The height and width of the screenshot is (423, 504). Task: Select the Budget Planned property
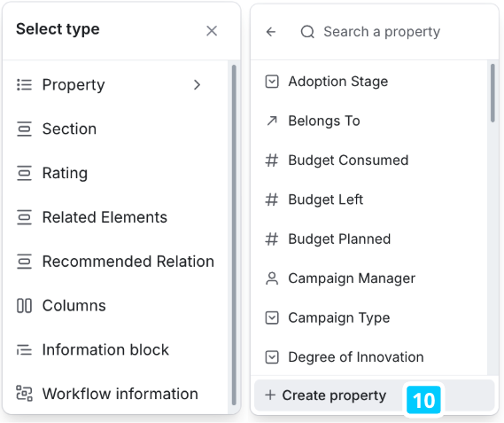(x=369, y=239)
